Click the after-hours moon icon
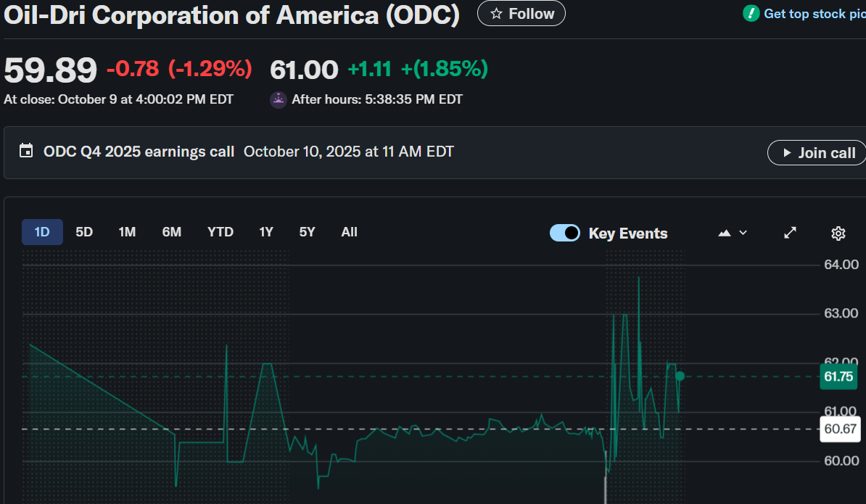This screenshot has height=504, width=866. pos(279,99)
